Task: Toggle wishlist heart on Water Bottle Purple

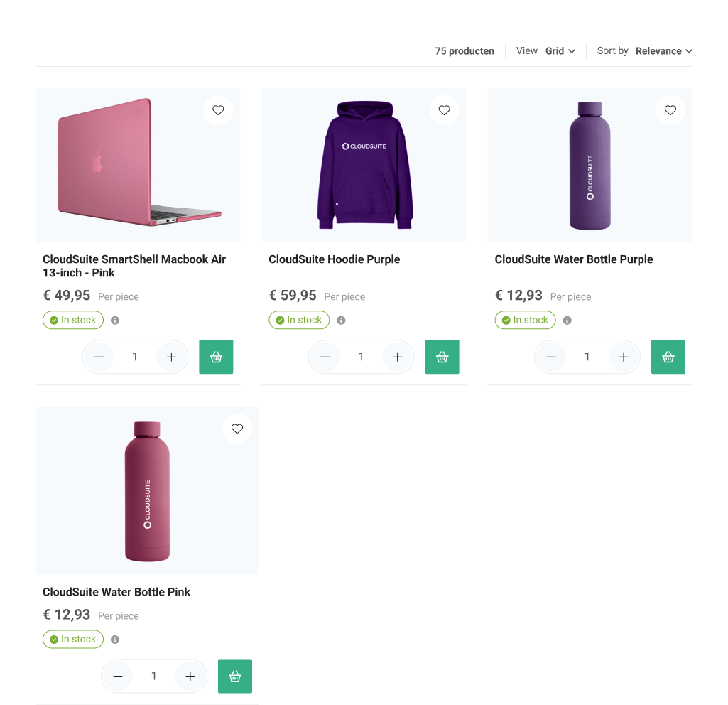Action: click(x=670, y=110)
